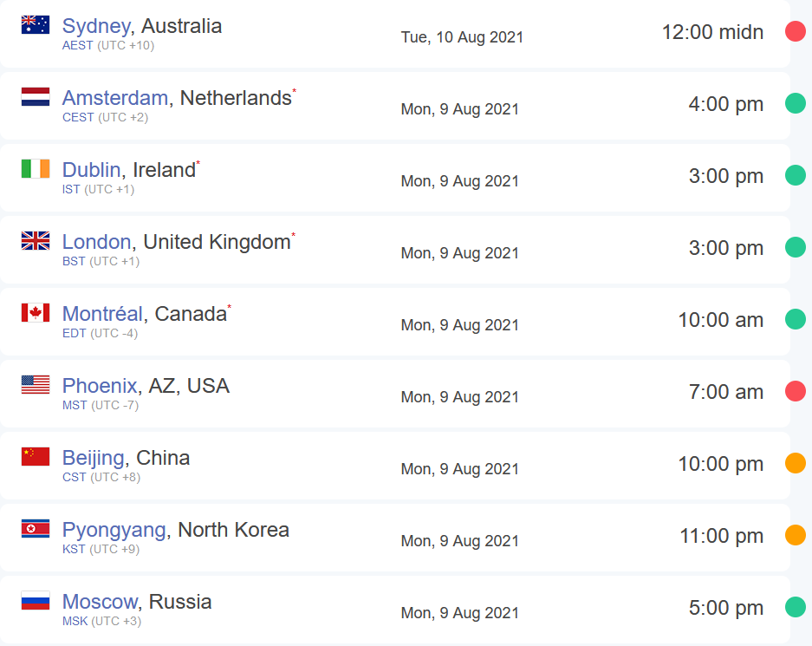The width and height of the screenshot is (812, 646).
Task: Click the Australian flag icon
Action: 36,25
